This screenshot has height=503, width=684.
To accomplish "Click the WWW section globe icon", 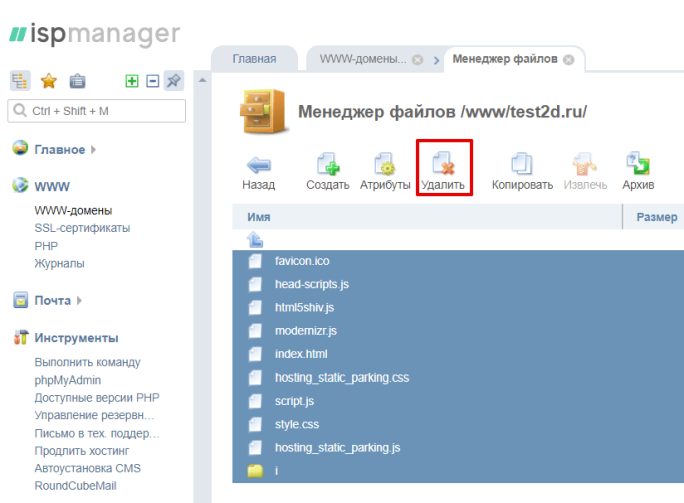I will coord(20,185).
